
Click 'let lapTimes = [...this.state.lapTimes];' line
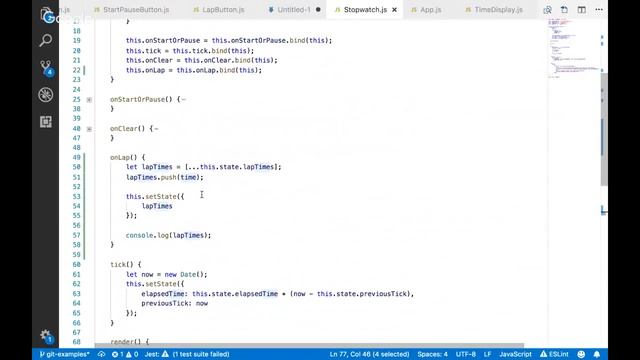[x=204, y=167]
